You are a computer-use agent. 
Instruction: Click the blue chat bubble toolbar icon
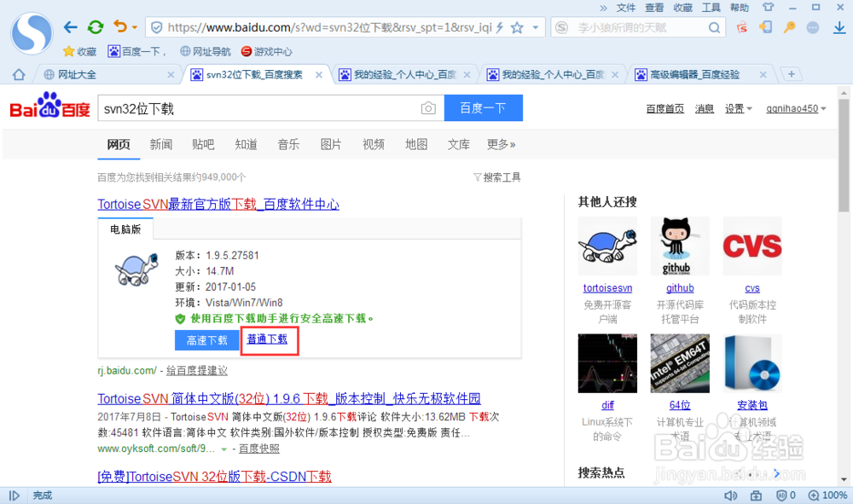point(813,27)
